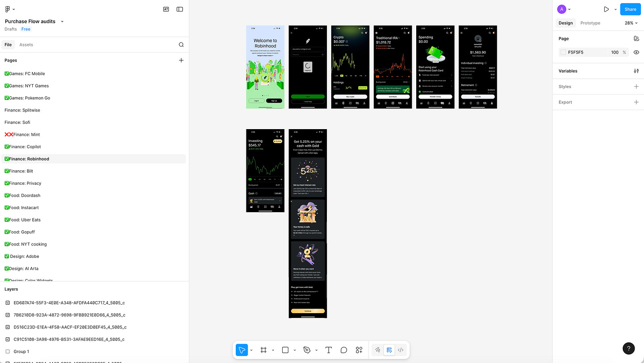Select the Crypto $0.007 screen on canvas

coord(350,67)
